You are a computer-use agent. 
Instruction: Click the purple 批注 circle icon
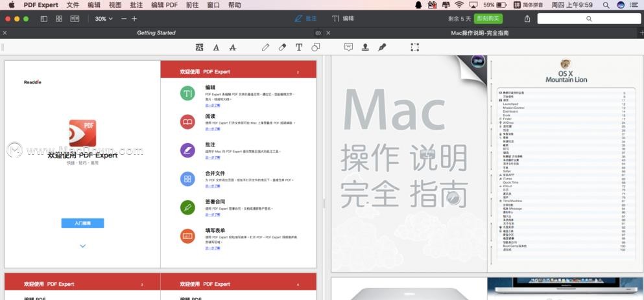pyautogui.click(x=187, y=150)
